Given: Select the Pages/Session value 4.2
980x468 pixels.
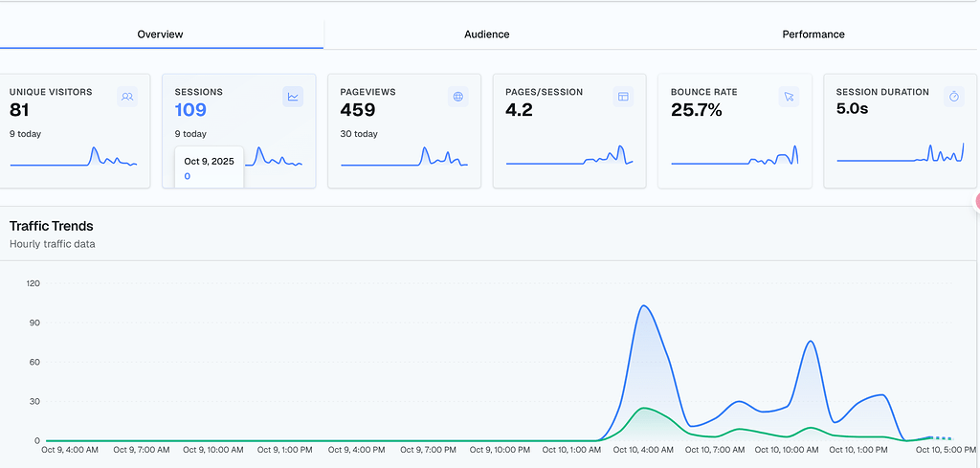Looking at the screenshot, I should point(519,111).
